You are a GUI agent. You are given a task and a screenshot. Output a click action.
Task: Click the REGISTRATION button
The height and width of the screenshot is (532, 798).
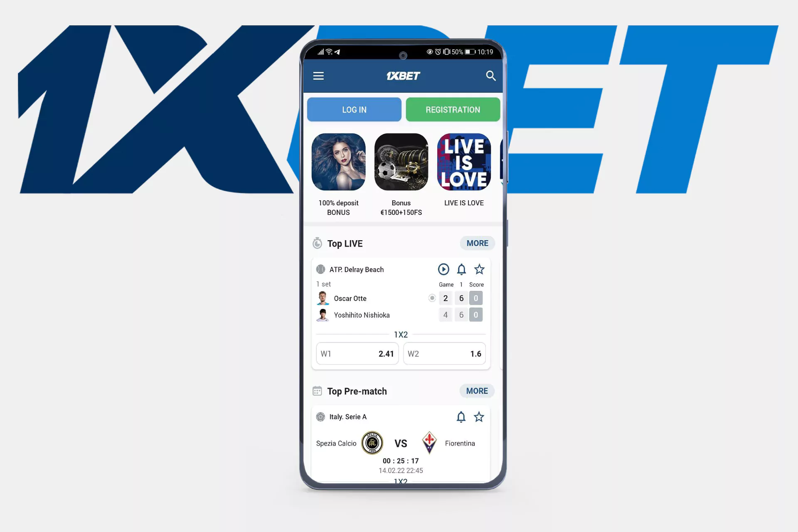tap(452, 109)
